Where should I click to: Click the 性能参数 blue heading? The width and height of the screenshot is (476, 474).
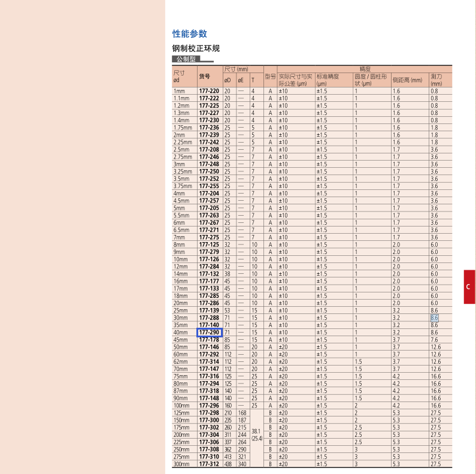coord(190,34)
